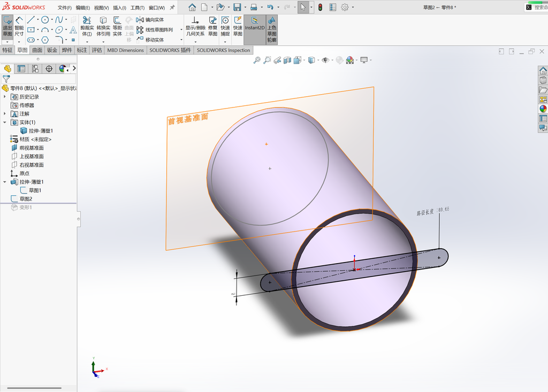Image resolution: width=548 pixels, height=392 pixels.
Task: Click the Save icon in title bar
Action: 237,7
